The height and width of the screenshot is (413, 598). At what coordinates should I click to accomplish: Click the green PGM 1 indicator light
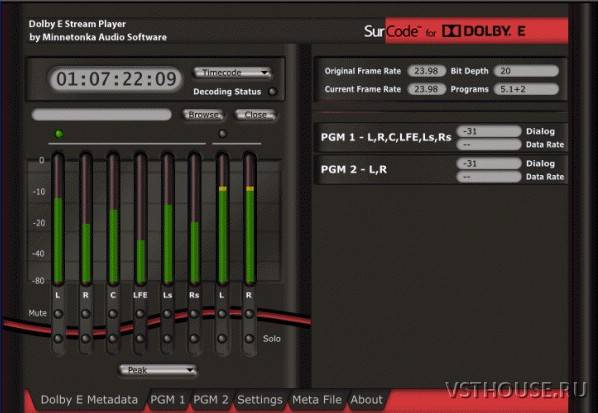[x=59, y=134]
